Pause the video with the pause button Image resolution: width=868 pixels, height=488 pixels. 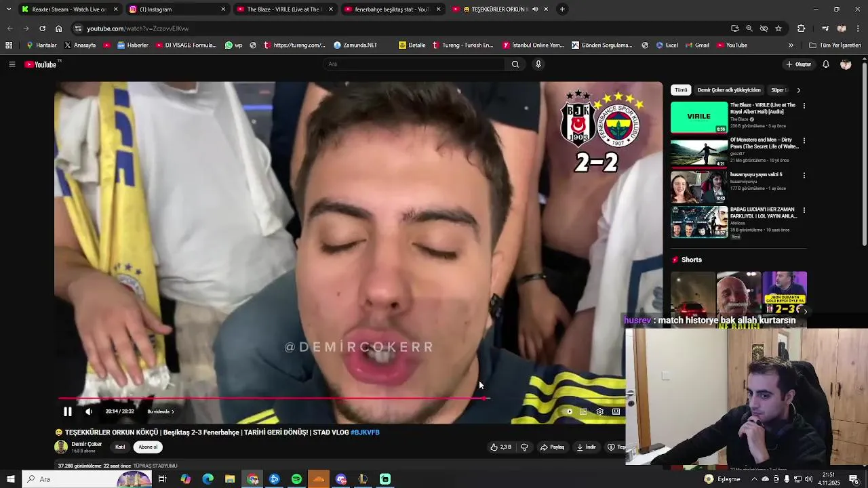(x=68, y=411)
